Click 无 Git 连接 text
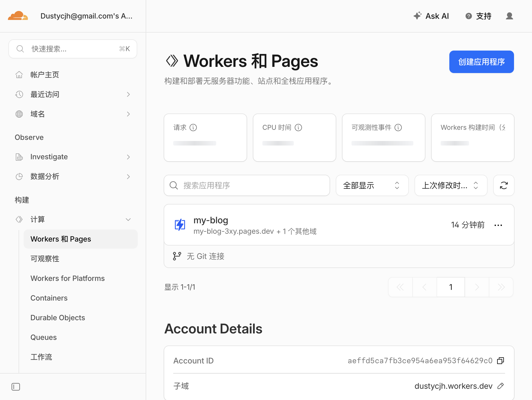Screen dimensions: 532x400 (206, 256)
